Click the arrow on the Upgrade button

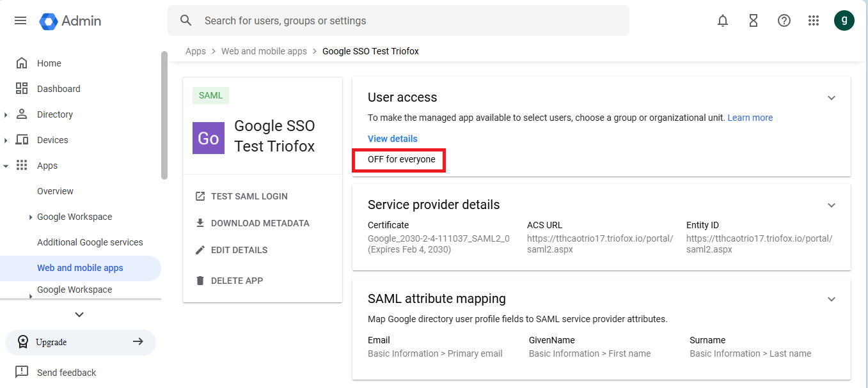point(138,342)
